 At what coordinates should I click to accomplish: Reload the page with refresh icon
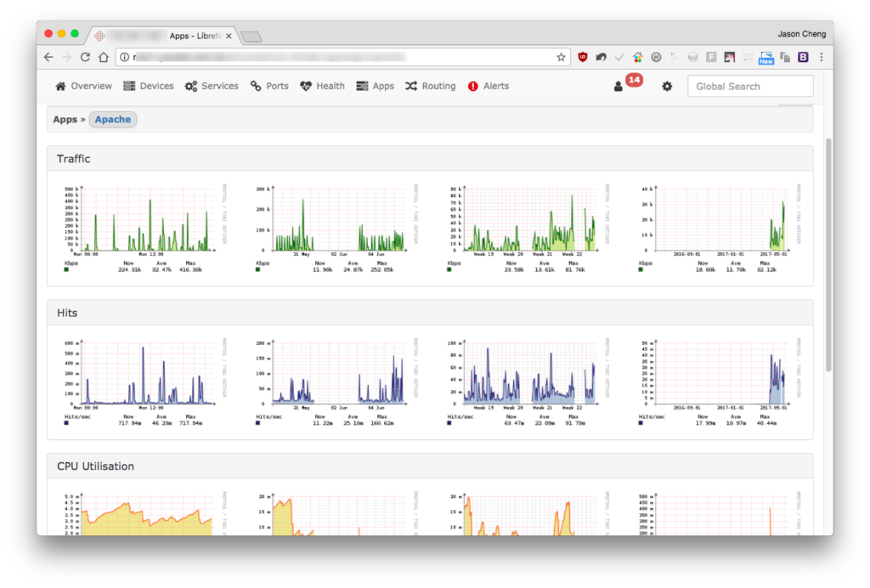pyautogui.click(x=85, y=57)
